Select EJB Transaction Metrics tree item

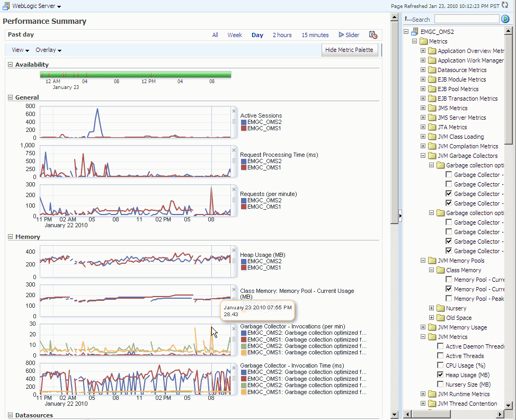click(467, 99)
